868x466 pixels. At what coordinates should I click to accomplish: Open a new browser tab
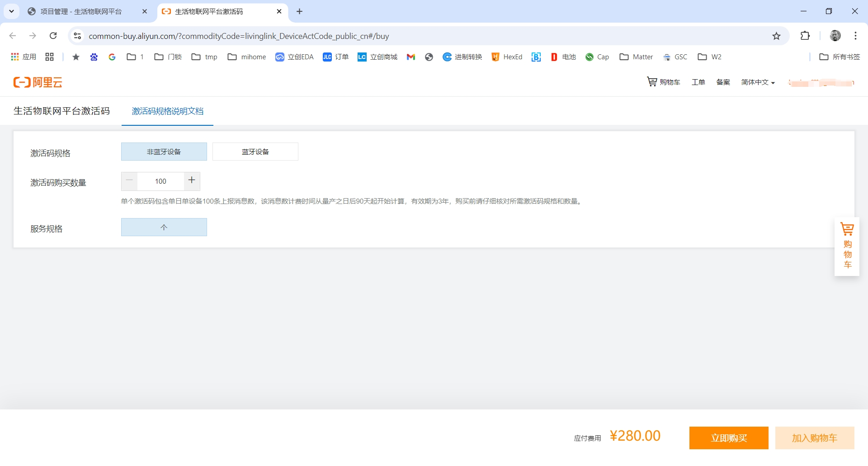[299, 11]
